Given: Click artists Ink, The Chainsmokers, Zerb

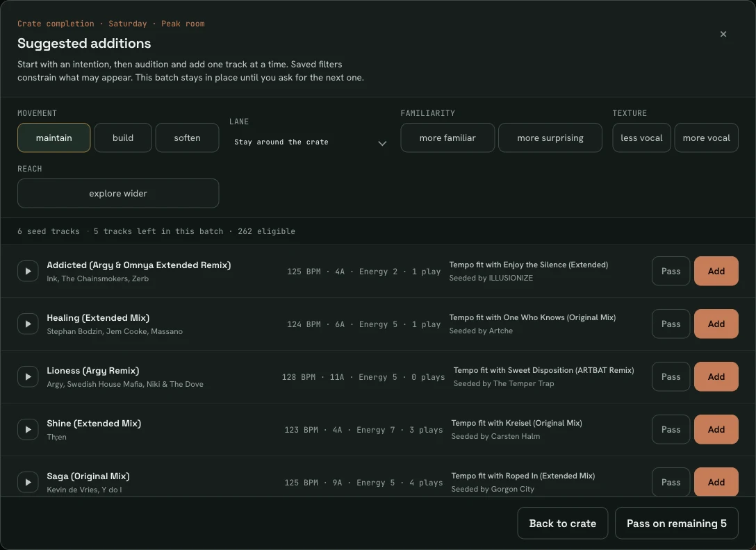Looking at the screenshot, I should (97, 278).
